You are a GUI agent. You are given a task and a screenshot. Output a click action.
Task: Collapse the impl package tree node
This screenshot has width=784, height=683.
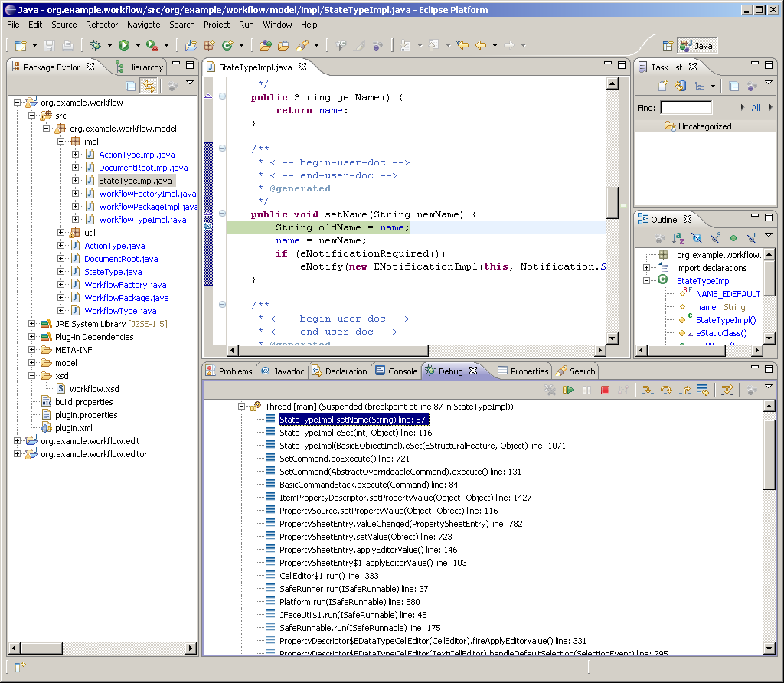[x=61, y=142]
